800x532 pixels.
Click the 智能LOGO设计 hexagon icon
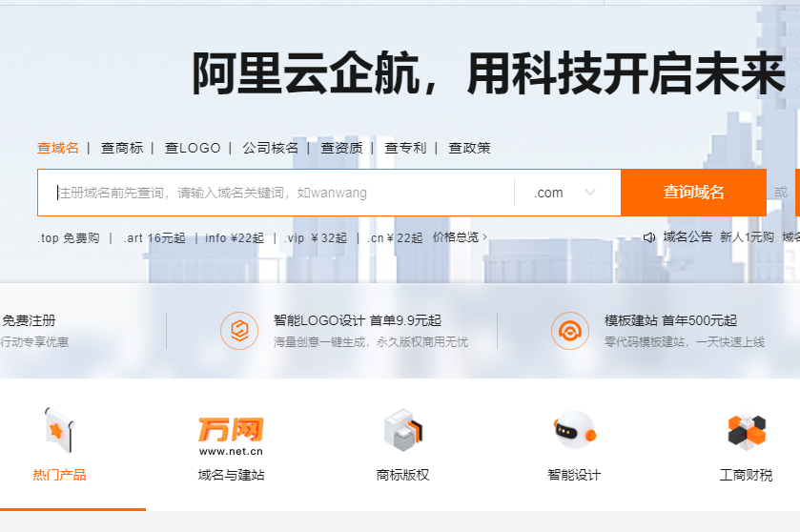click(239, 331)
